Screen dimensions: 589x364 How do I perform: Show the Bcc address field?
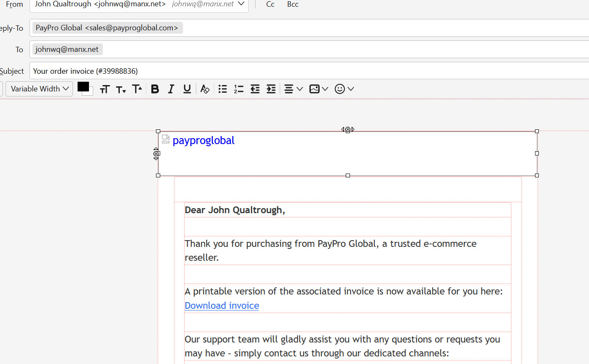click(x=293, y=4)
